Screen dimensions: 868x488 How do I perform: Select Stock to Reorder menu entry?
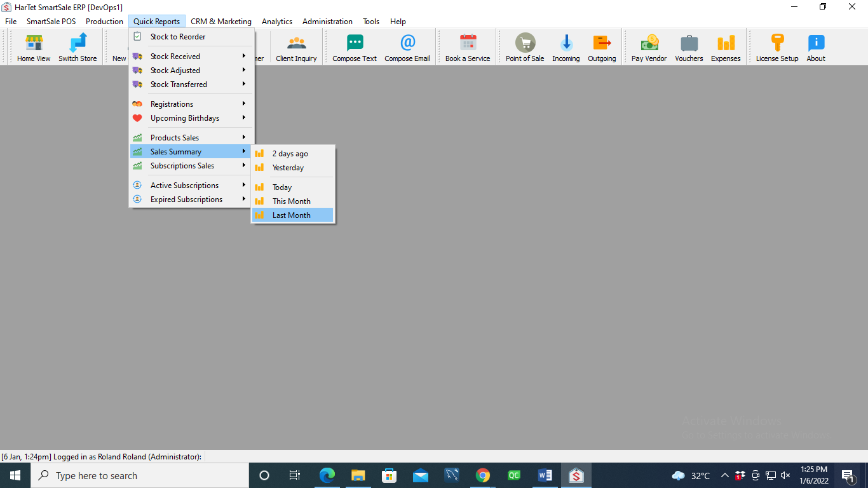(178, 37)
